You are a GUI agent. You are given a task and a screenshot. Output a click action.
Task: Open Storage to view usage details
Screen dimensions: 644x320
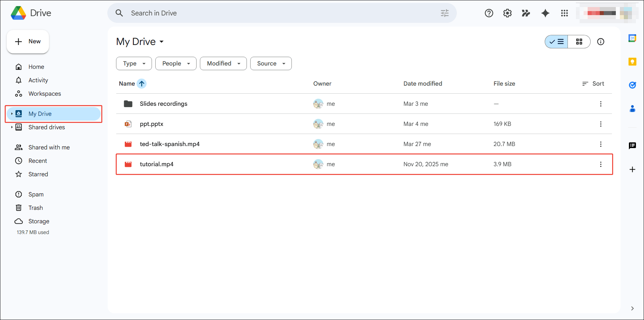pos(39,221)
